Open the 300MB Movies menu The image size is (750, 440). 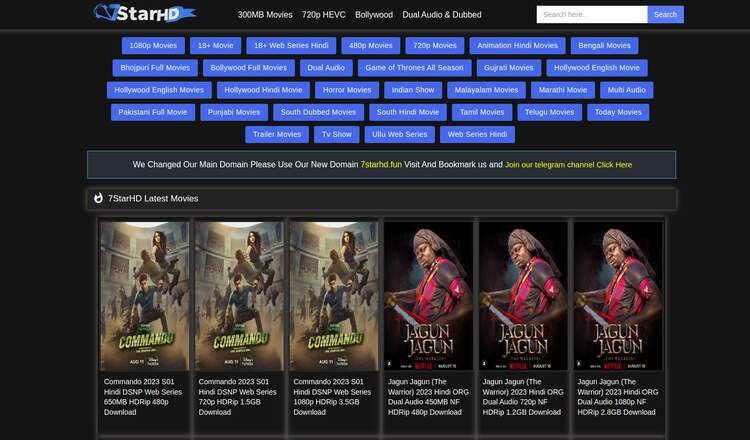point(265,15)
